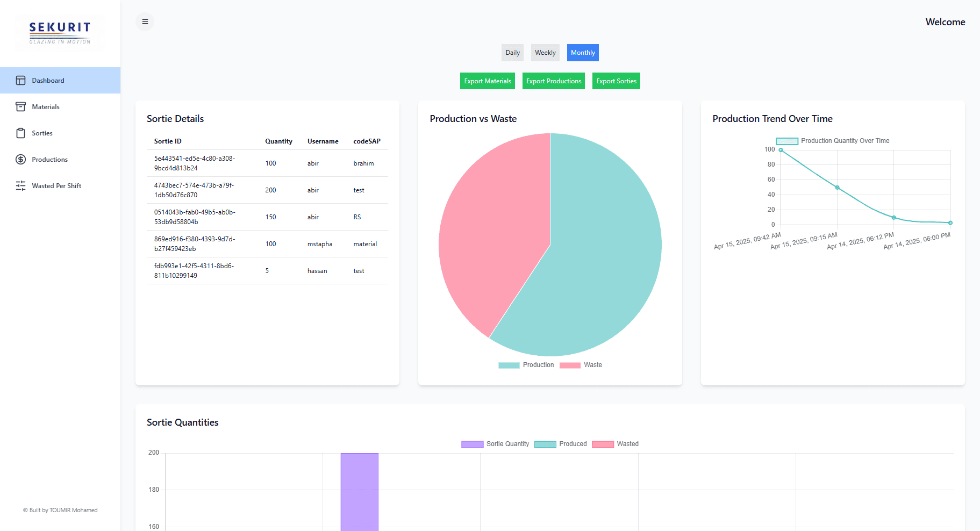Open Wasted Per Shift page
The image size is (980, 531).
pyautogui.click(x=56, y=186)
